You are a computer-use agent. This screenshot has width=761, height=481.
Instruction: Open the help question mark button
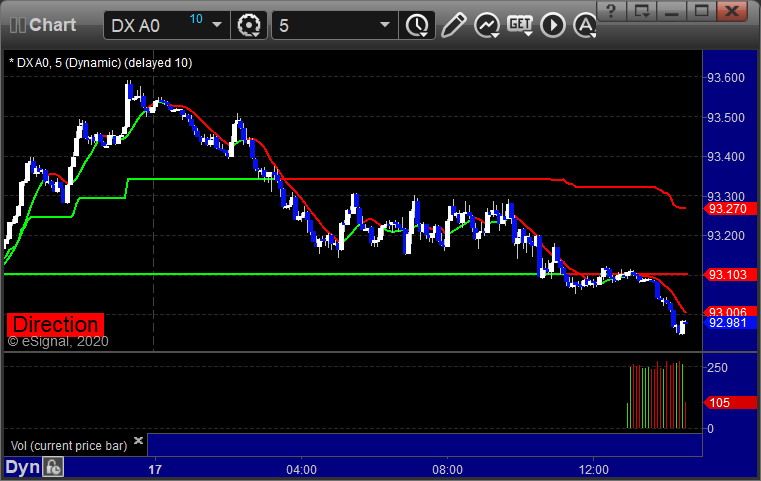(611, 11)
